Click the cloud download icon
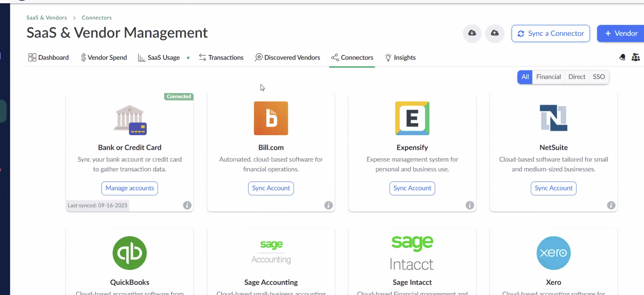644x295 pixels. pos(472,33)
